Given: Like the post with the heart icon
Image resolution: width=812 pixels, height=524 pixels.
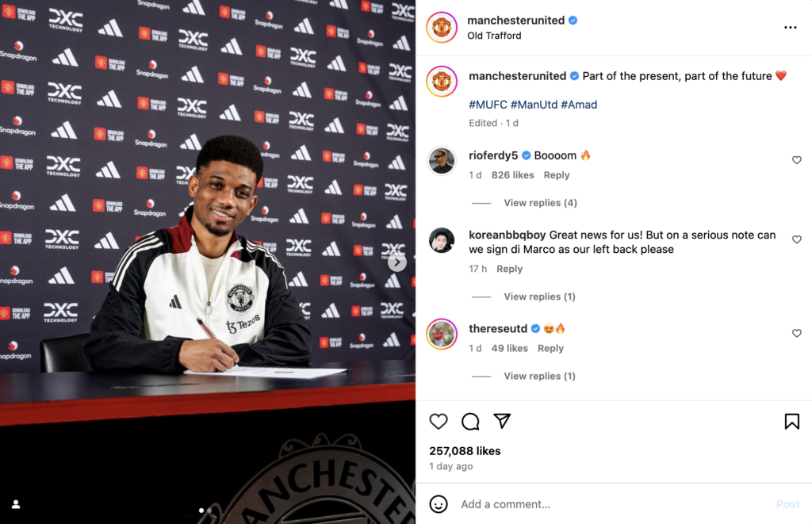Looking at the screenshot, I should 438,422.
